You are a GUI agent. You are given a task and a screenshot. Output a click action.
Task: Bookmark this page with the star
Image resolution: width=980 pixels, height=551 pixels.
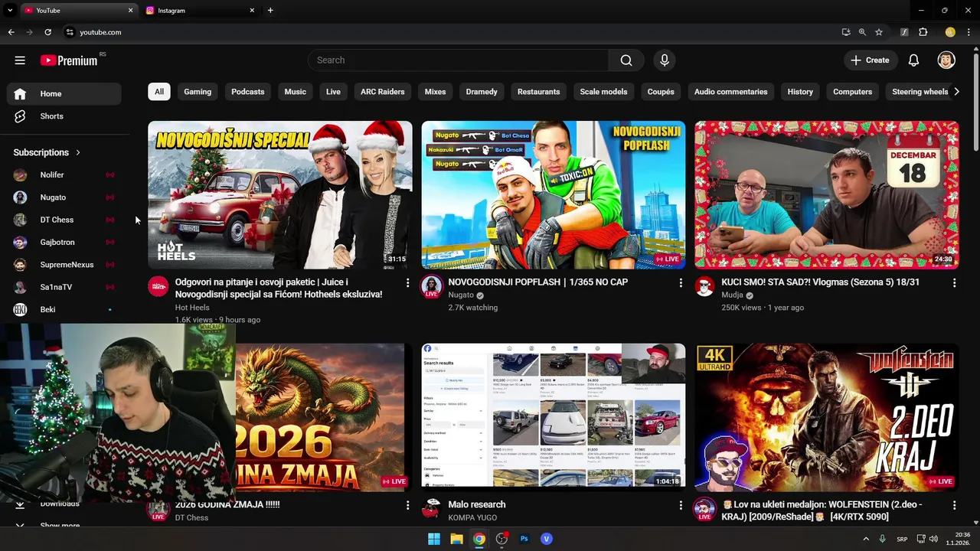click(x=879, y=32)
